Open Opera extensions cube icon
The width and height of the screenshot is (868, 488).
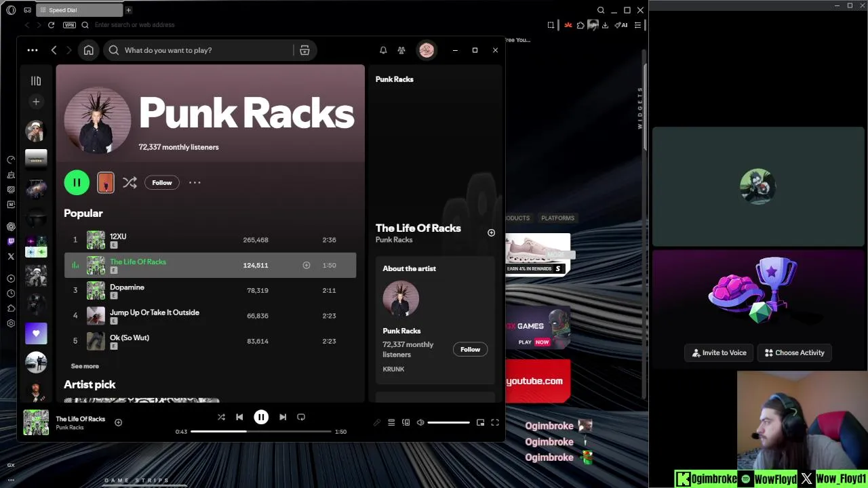point(580,25)
